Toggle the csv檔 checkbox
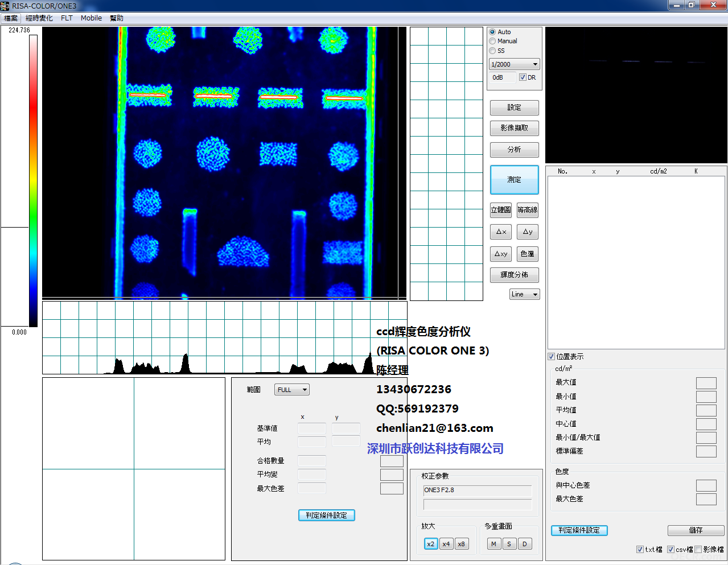 (671, 550)
